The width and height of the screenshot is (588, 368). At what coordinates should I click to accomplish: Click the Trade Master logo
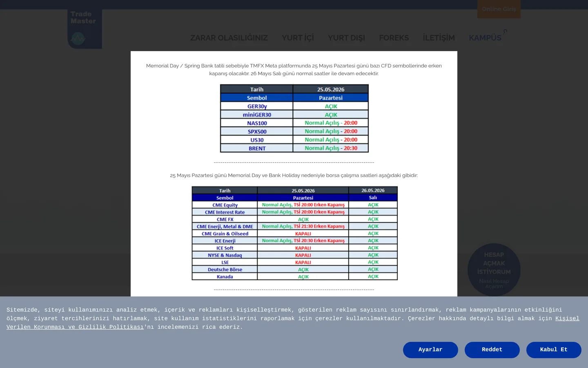coord(85,29)
